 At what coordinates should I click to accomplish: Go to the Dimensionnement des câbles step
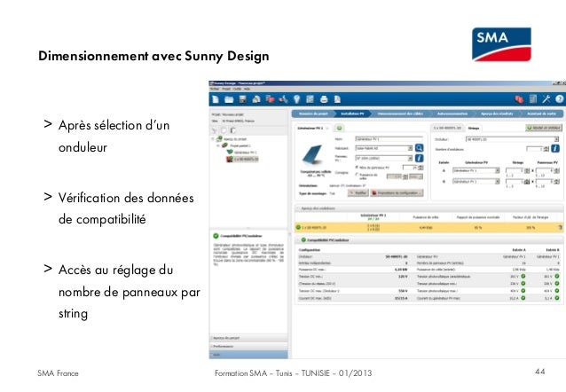pos(400,114)
